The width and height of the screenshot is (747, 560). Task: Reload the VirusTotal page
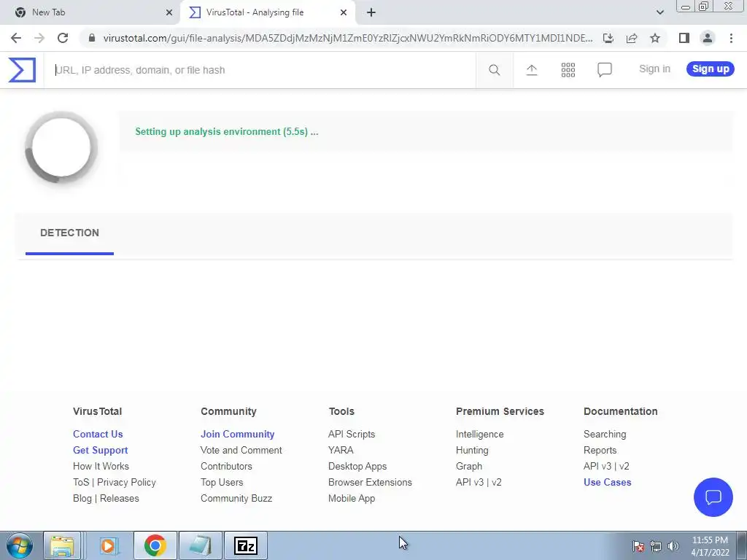click(x=63, y=38)
